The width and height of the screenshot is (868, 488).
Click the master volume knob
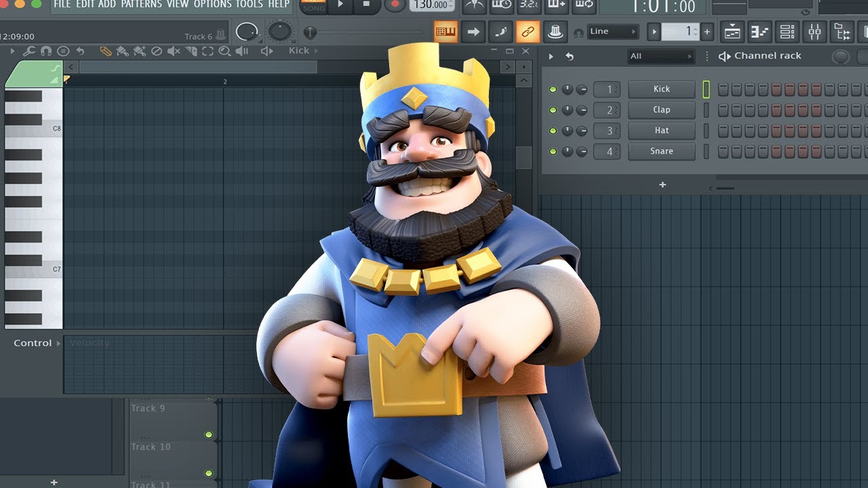pyautogui.click(x=248, y=31)
